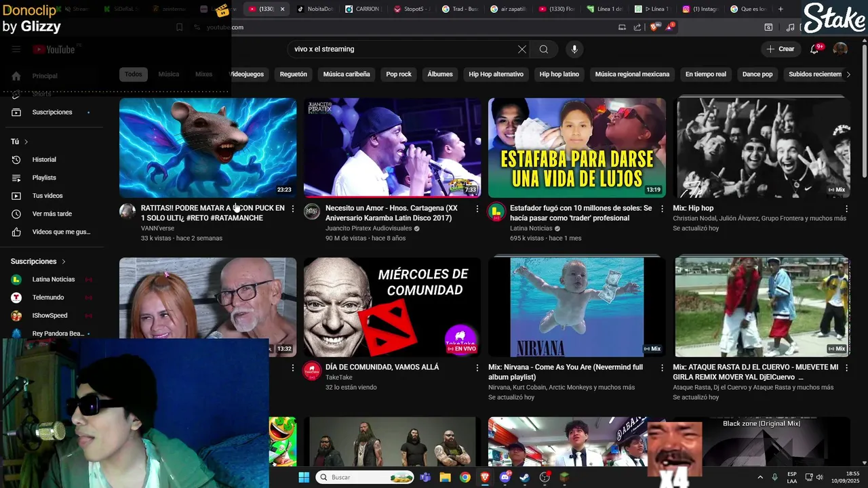868x488 pixels.
Task: Click the Brave shields icon
Action: [x=654, y=27]
